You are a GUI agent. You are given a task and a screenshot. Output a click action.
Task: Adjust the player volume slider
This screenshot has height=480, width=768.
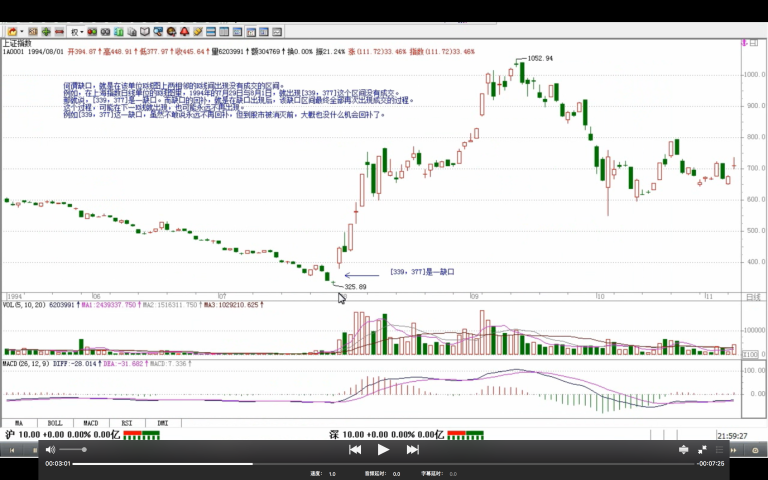(x=72, y=450)
